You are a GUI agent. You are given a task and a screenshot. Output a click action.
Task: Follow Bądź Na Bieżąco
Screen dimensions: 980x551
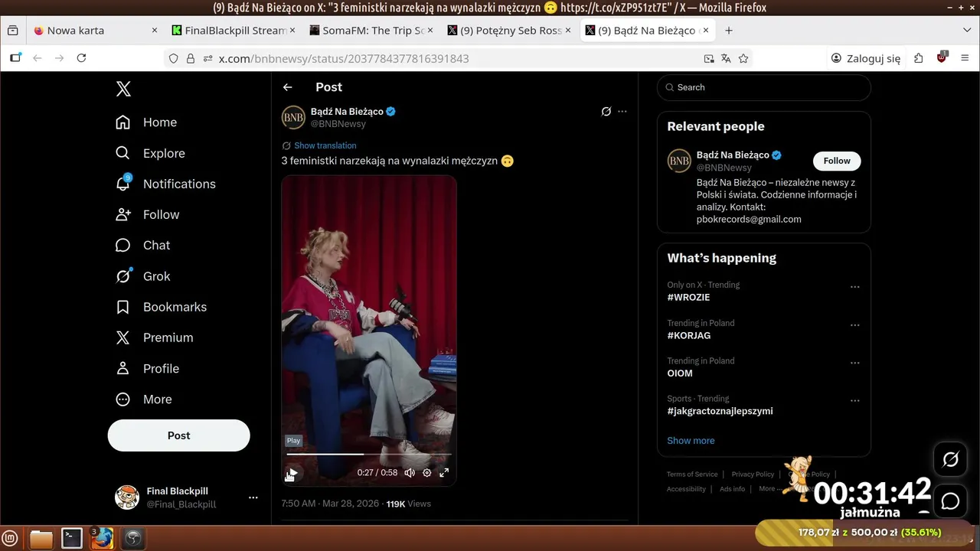(837, 161)
